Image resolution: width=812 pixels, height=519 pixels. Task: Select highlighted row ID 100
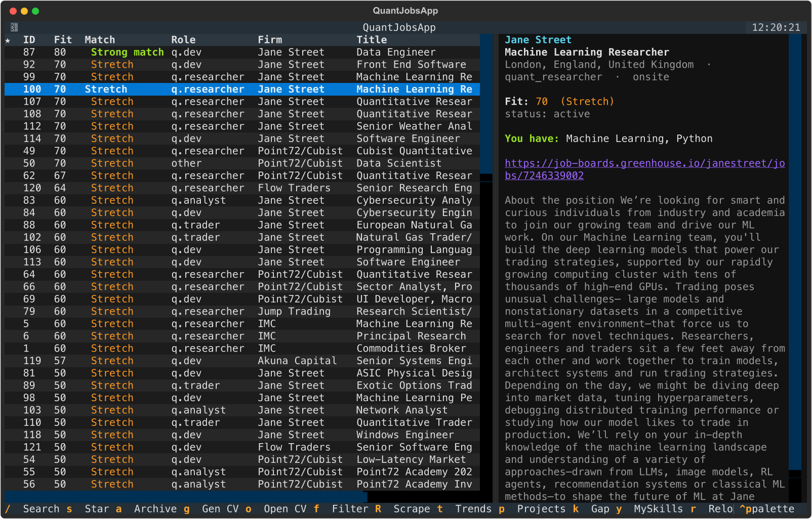click(x=242, y=89)
